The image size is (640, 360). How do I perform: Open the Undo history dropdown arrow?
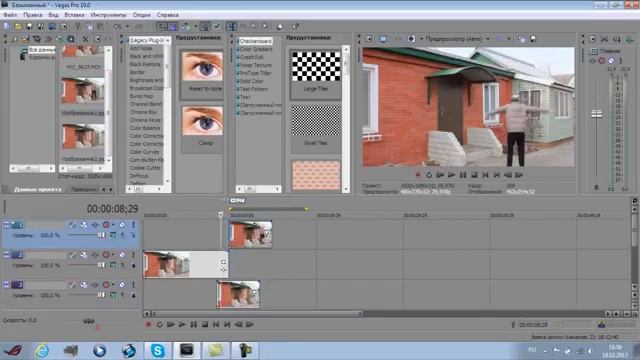click(127, 27)
